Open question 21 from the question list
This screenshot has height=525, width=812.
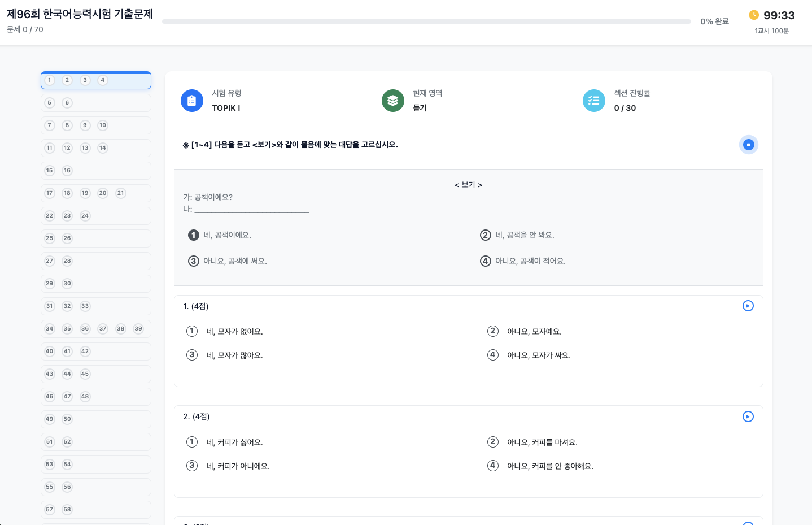[120, 193]
